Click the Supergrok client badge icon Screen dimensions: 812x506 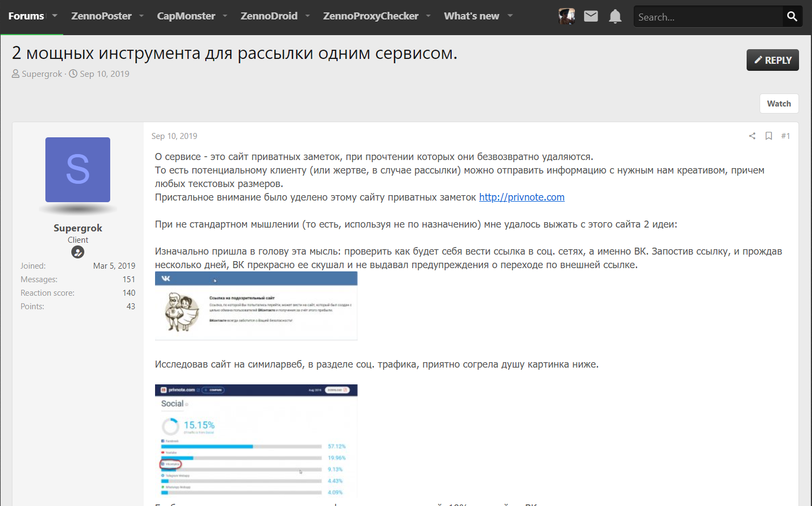click(x=78, y=252)
